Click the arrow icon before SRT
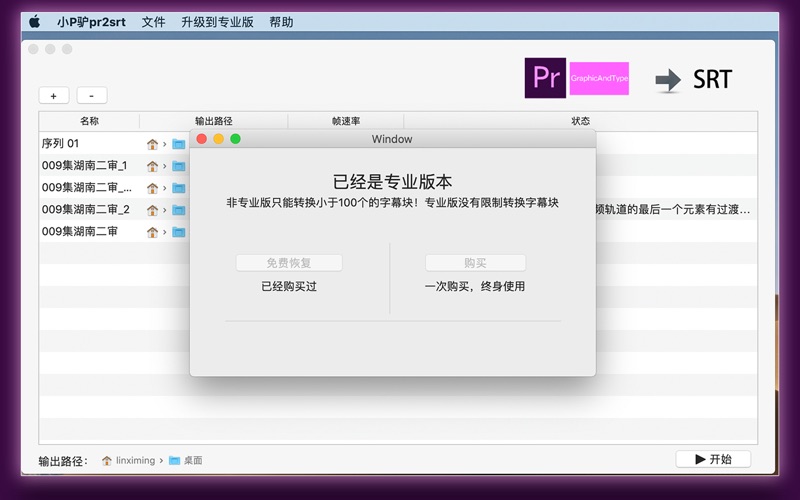The image size is (800, 500). (x=668, y=80)
